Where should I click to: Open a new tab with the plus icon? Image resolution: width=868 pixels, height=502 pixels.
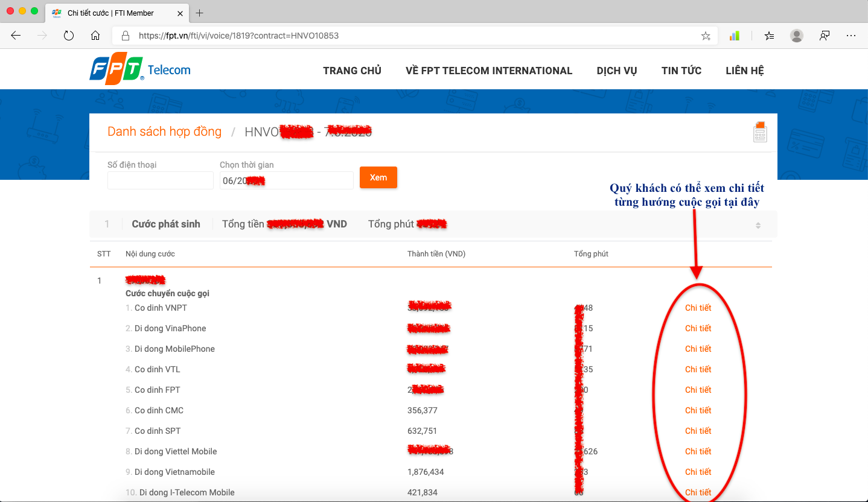200,13
